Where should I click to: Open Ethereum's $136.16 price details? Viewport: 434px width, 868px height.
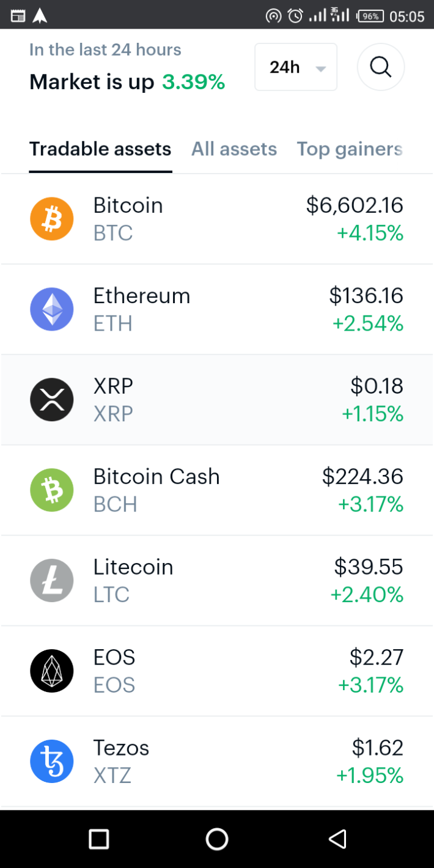tap(366, 296)
